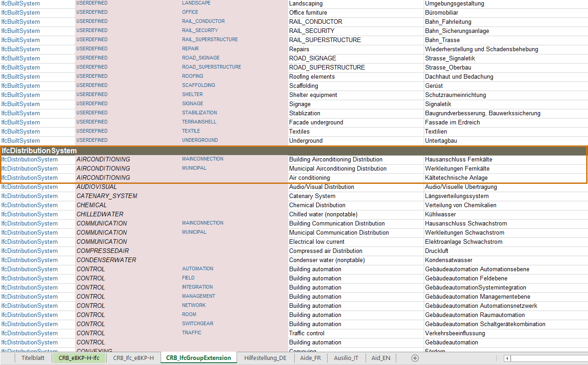The image size is (588, 365).
Task: Click the three-dot tab bar resize handle
Action: [496, 358]
